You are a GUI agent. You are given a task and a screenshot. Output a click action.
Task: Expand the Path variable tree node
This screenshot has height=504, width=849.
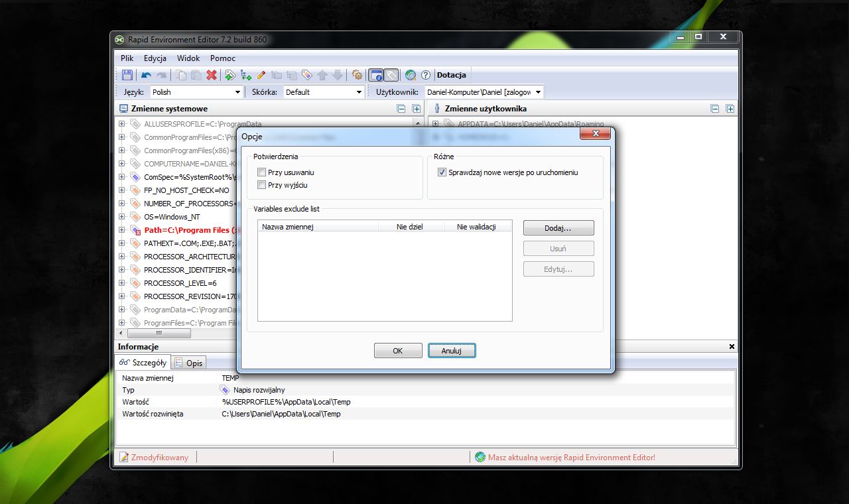[x=121, y=230]
